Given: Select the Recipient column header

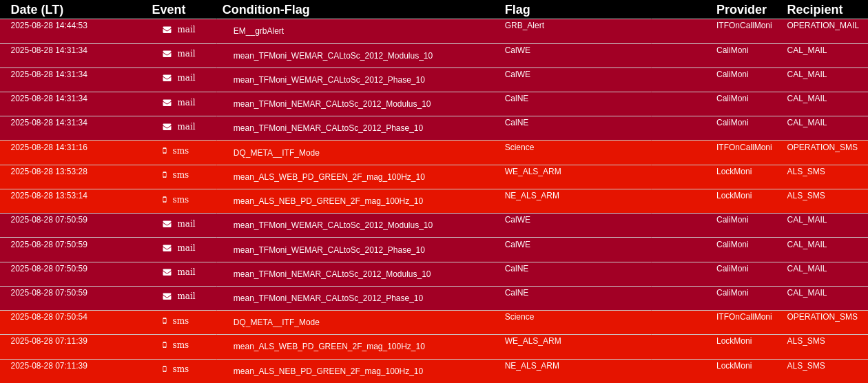Looking at the screenshot, I should click(x=815, y=10).
